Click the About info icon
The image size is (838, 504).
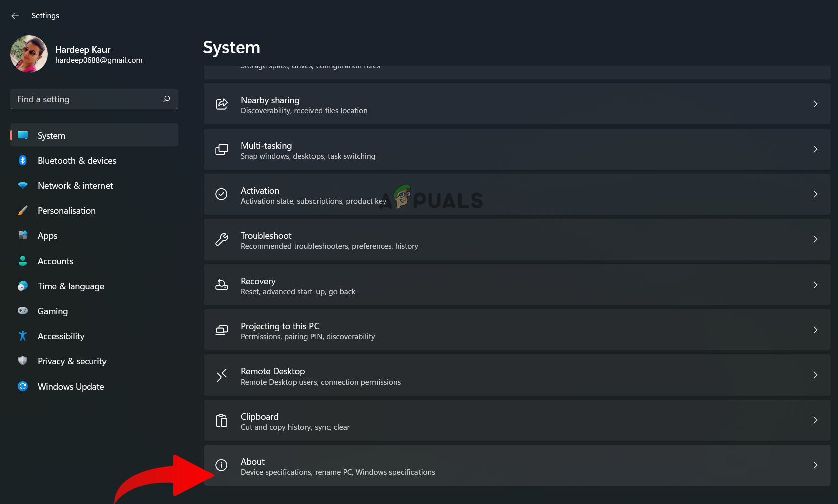222,465
